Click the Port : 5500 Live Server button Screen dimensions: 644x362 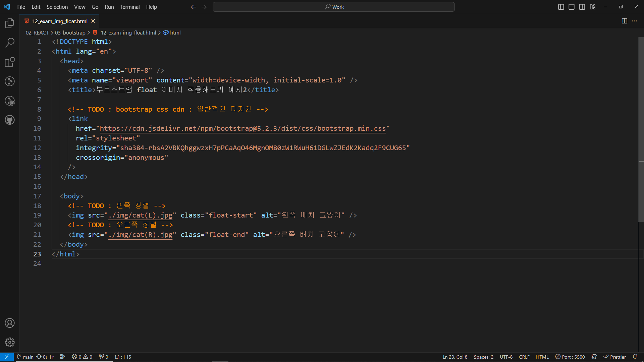[570, 357]
